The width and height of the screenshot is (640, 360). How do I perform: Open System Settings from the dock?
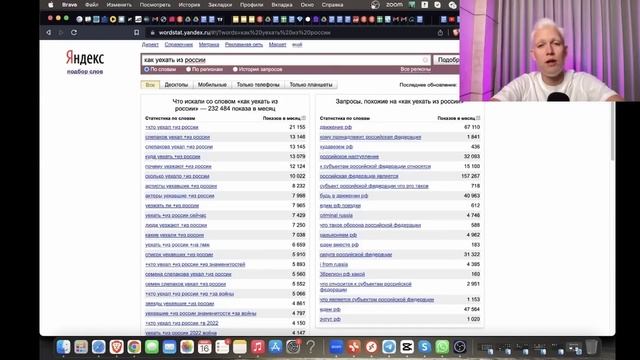click(x=293, y=347)
